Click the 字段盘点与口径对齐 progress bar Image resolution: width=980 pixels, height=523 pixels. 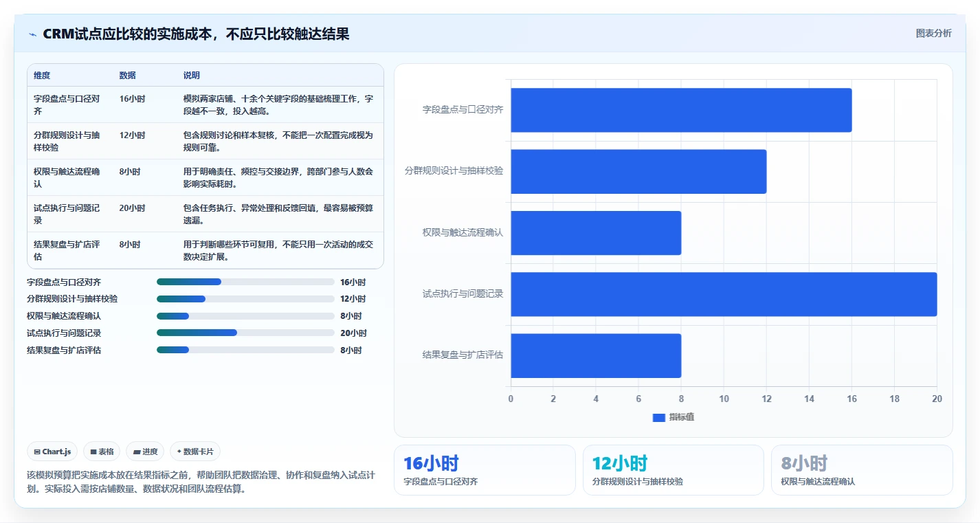(x=245, y=282)
